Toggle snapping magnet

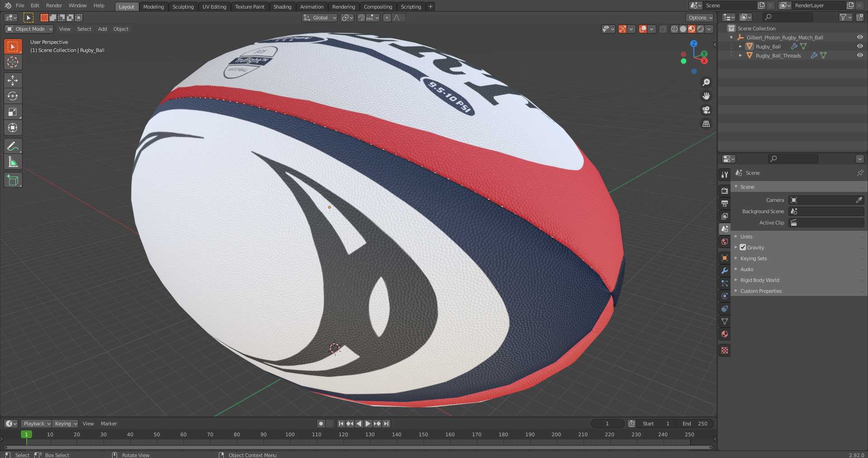pyautogui.click(x=361, y=18)
